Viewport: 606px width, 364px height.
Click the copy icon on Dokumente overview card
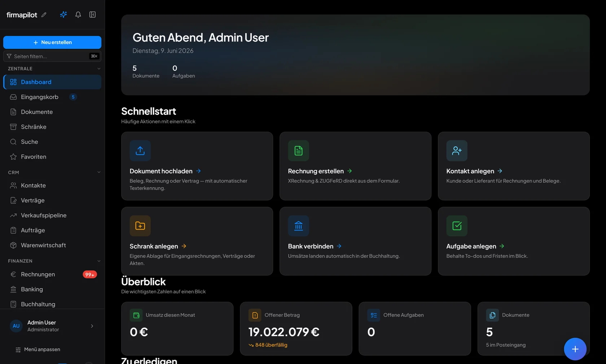492,315
